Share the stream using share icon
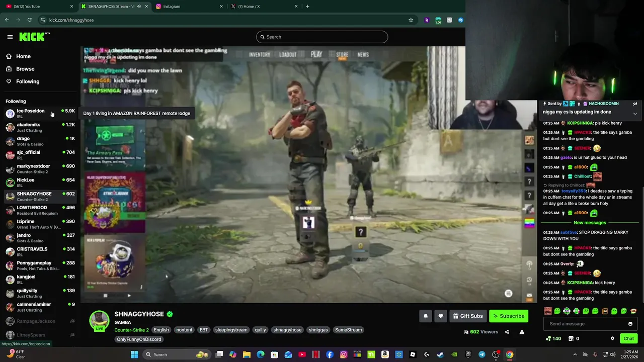 pos(507,332)
